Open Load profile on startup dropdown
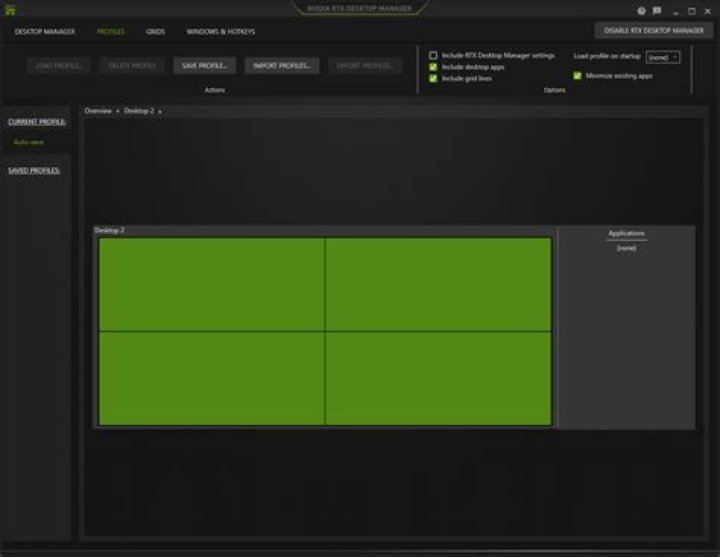 (663, 57)
